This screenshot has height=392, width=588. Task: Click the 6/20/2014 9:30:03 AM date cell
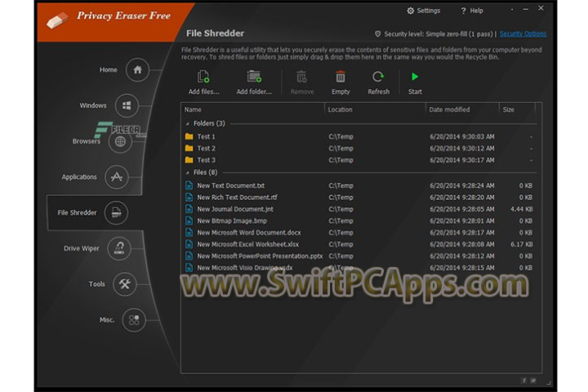pos(462,136)
